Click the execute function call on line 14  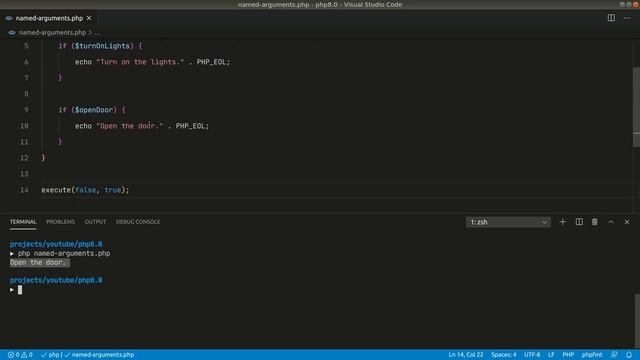coord(56,190)
